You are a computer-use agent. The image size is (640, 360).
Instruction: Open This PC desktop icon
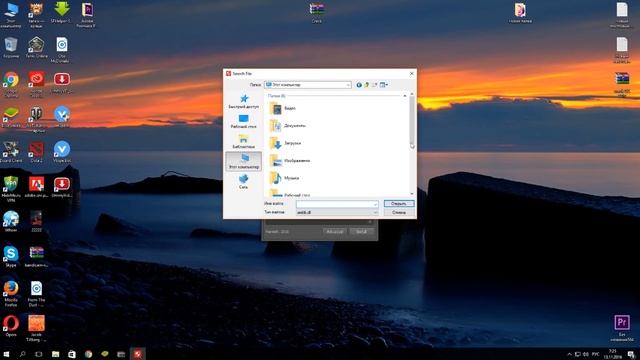pos(11,15)
